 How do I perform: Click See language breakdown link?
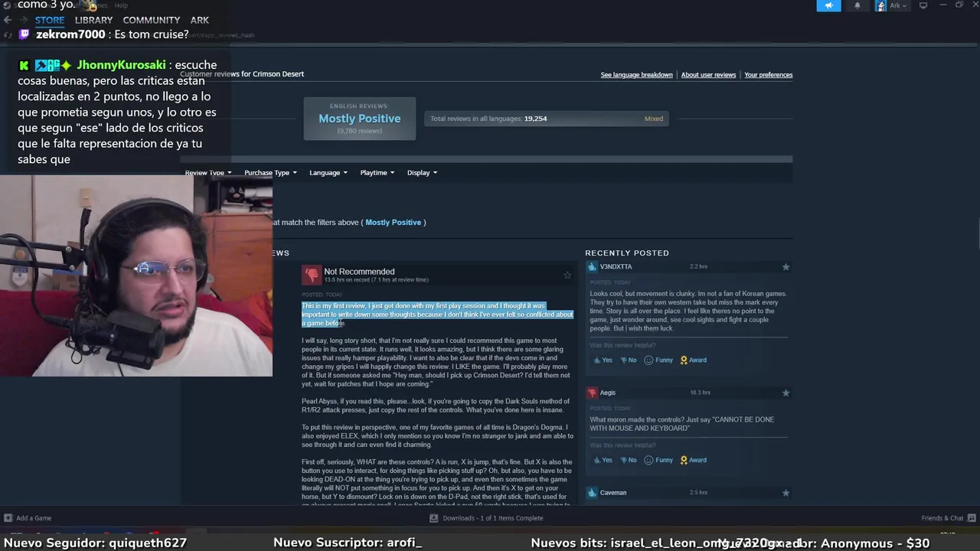tap(636, 75)
